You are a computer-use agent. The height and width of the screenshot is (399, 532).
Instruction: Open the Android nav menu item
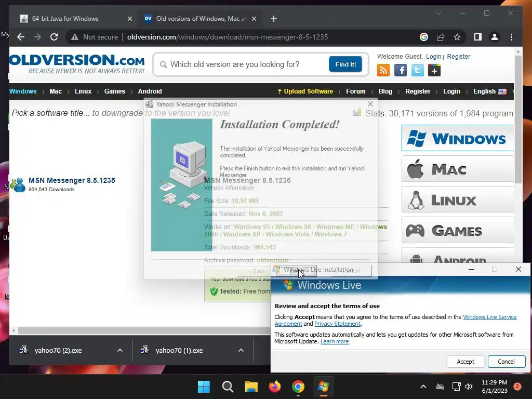click(x=150, y=91)
